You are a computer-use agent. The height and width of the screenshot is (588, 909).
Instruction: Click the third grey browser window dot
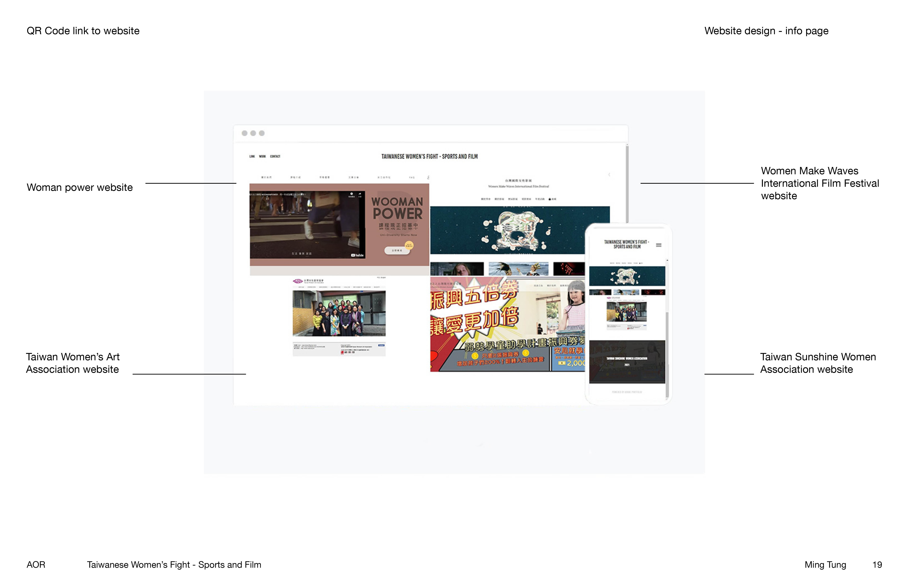[x=262, y=133]
